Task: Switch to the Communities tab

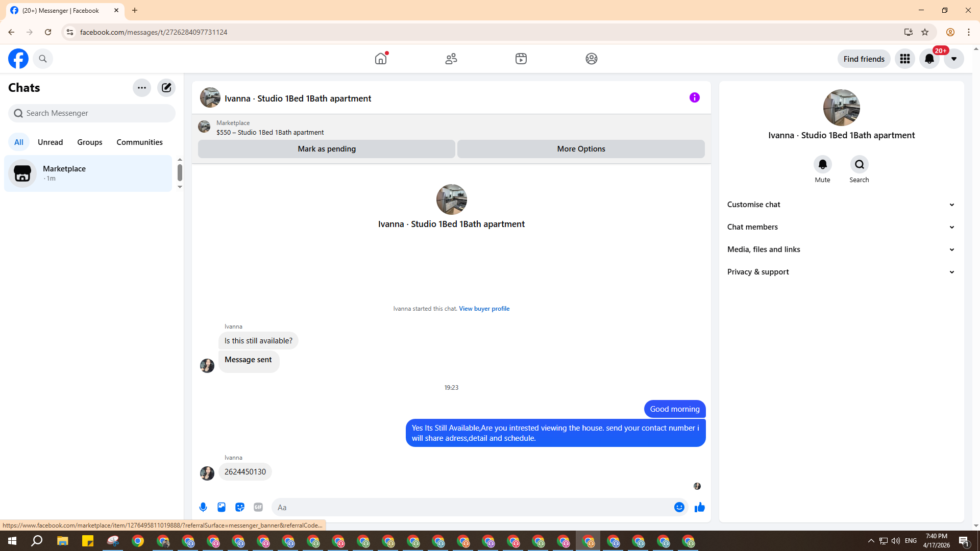Action: (x=139, y=142)
